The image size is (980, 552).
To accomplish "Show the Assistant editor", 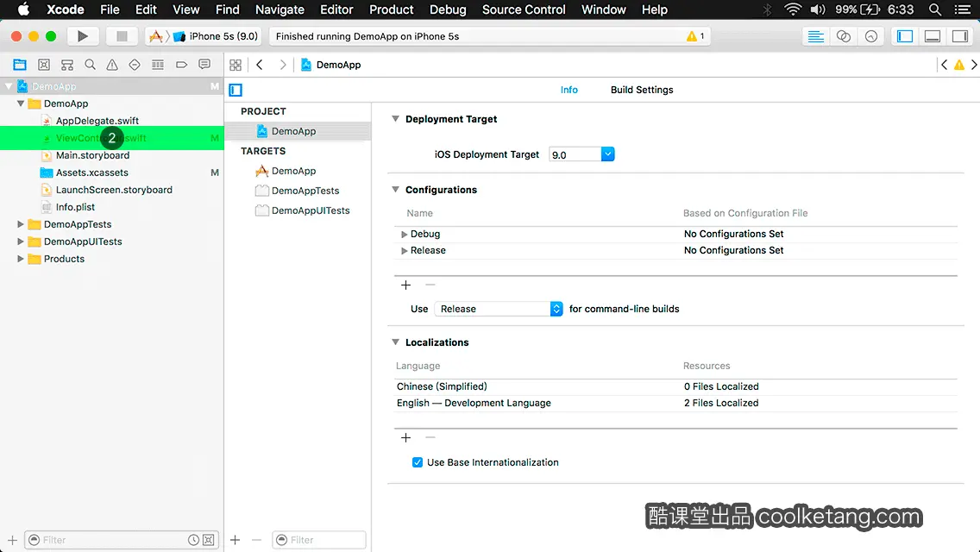I will [x=843, y=36].
